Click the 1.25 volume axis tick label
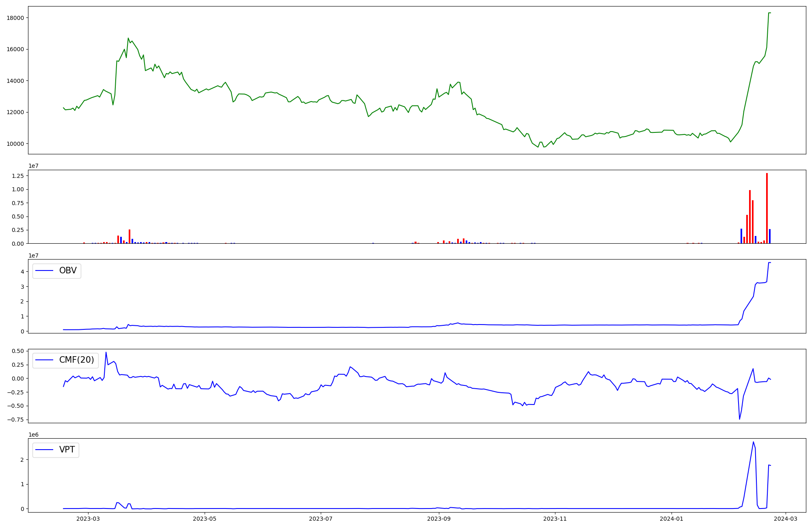812x528 pixels. click(18, 176)
